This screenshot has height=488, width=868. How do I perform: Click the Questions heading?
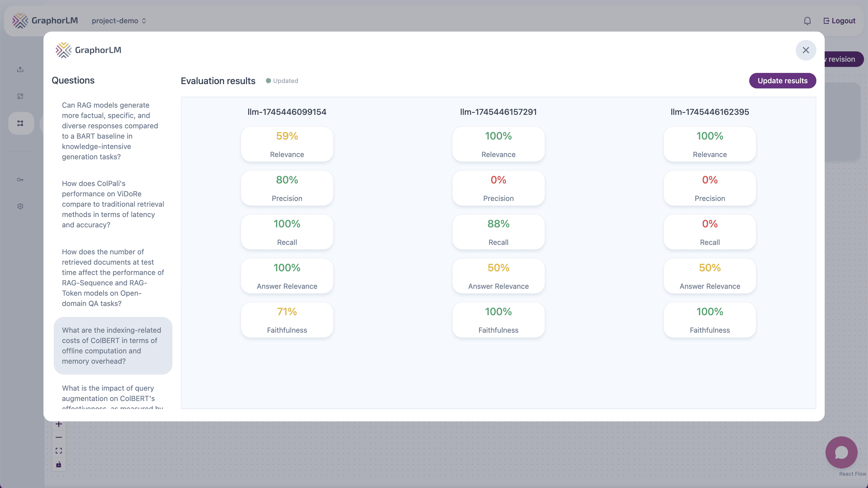73,80
